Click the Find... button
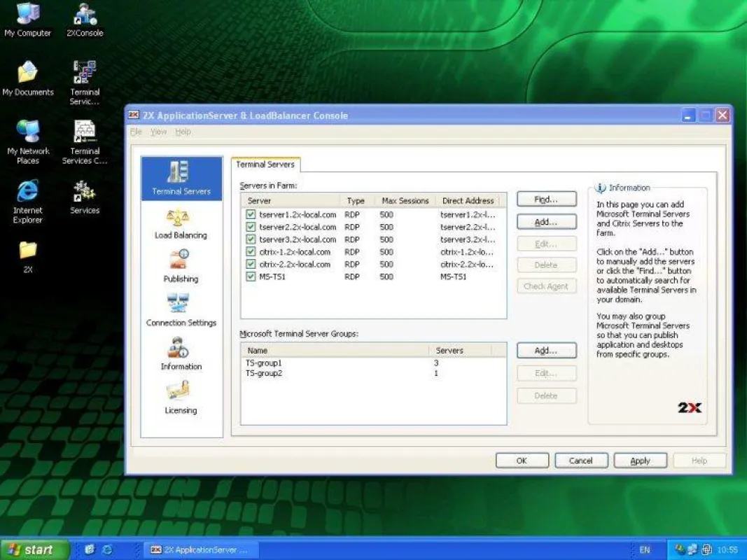This screenshot has height=560, width=747. pos(547,199)
